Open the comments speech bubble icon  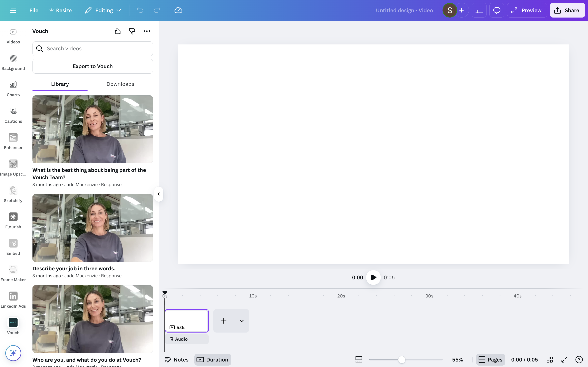(497, 10)
